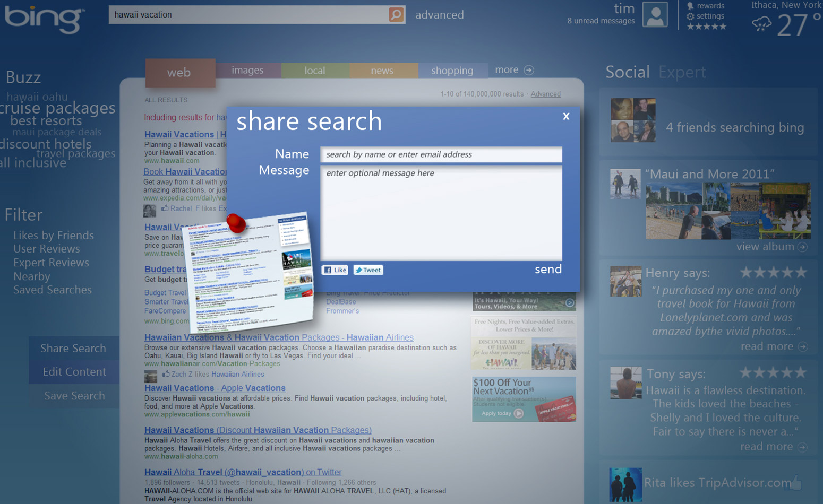Click the view album arrow
Viewport: 823px width, 504px height.
(x=802, y=247)
